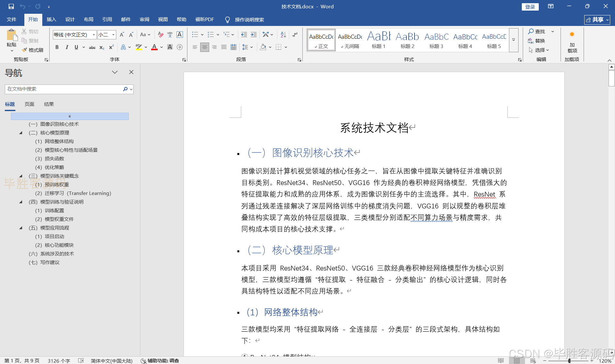Viewport: 615px width, 364px height.
Task: Open the 插入 ribbon tab
Action: pyautogui.click(x=51, y=20)
